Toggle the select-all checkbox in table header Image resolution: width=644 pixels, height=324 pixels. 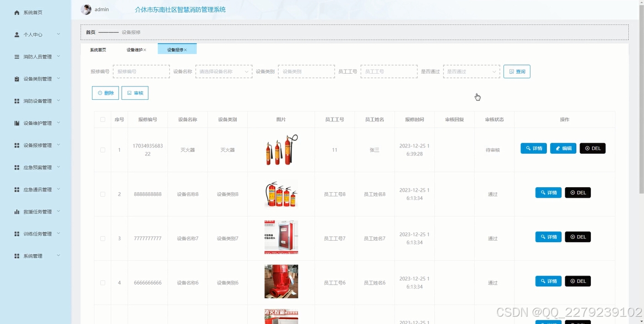point(103,119)
